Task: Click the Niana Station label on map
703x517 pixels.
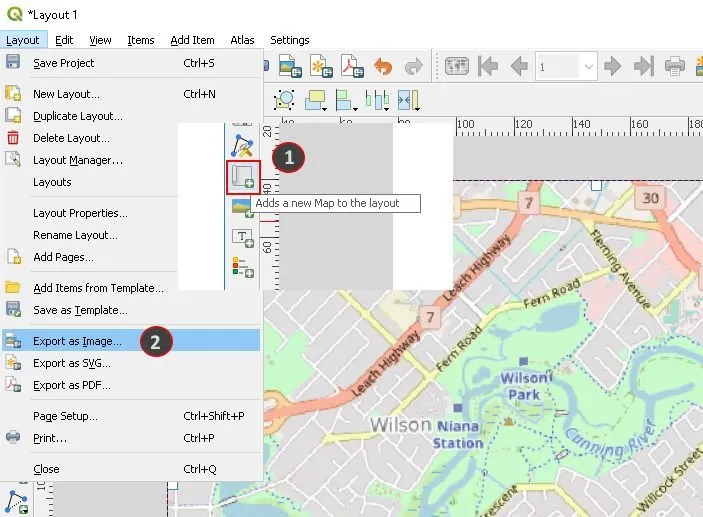Action: pos(458,434)
